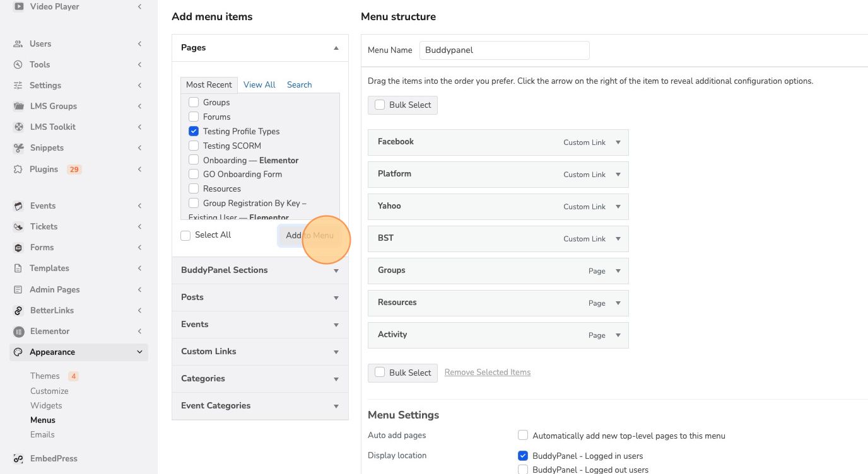The image size is (868, 474).
Task: Check BuddyPanel - Logged out users
Action: click(523, 470)
